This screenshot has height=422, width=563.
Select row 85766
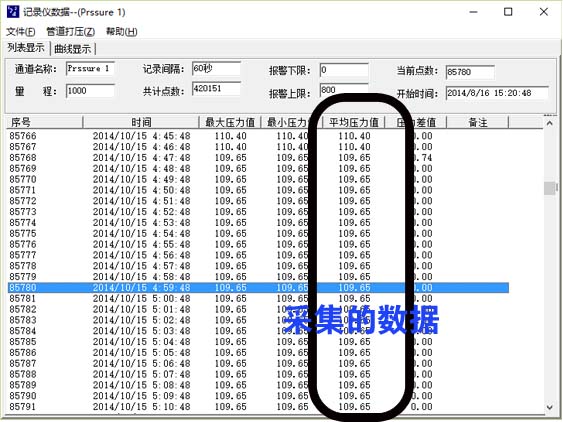[258, 136]
